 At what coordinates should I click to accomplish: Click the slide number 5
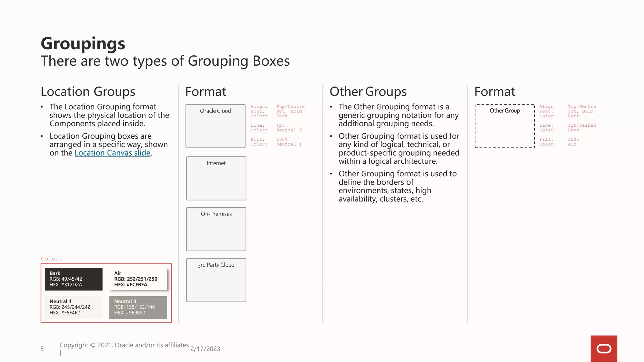click(42, 349)
